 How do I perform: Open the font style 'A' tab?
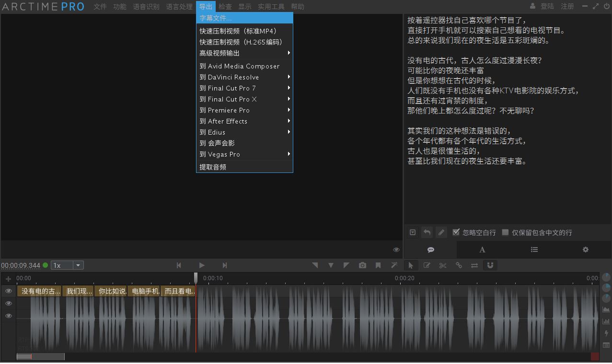[483, 250]
